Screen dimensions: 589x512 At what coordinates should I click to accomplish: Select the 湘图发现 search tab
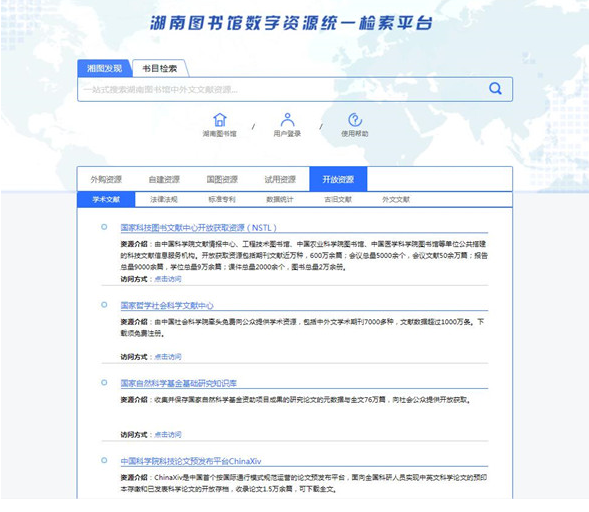pos(104,68)
